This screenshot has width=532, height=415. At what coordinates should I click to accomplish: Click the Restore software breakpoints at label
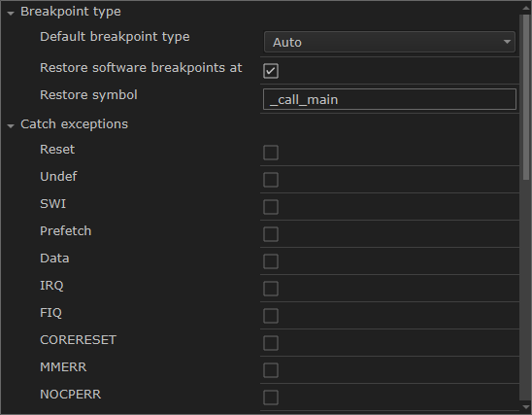(141, 68)
